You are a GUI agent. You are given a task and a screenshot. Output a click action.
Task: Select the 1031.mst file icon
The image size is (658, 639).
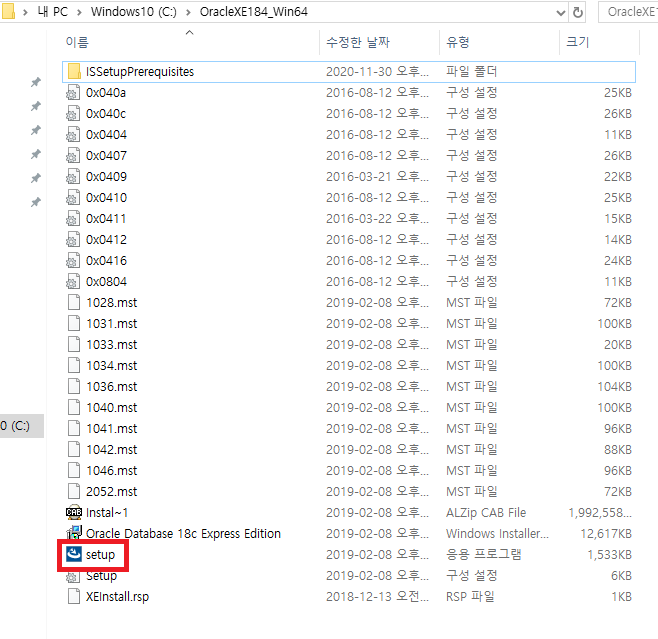[74, 323]
